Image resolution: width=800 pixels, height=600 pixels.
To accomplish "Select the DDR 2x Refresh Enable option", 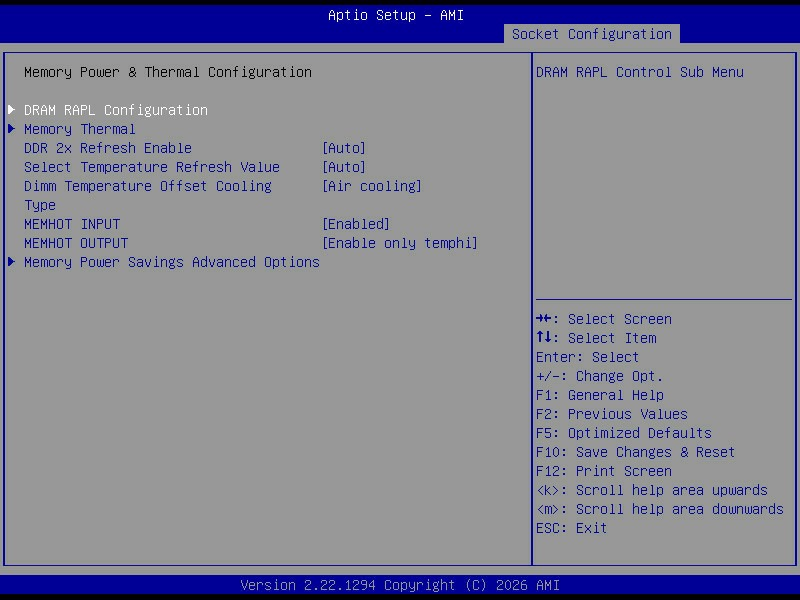I will coord(108,148).
